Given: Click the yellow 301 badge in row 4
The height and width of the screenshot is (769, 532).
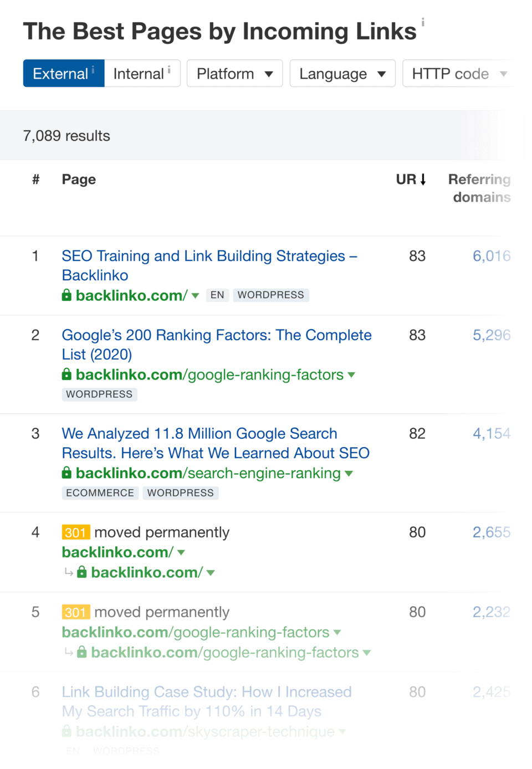Looking at the screenshot, I should point(75,532).
